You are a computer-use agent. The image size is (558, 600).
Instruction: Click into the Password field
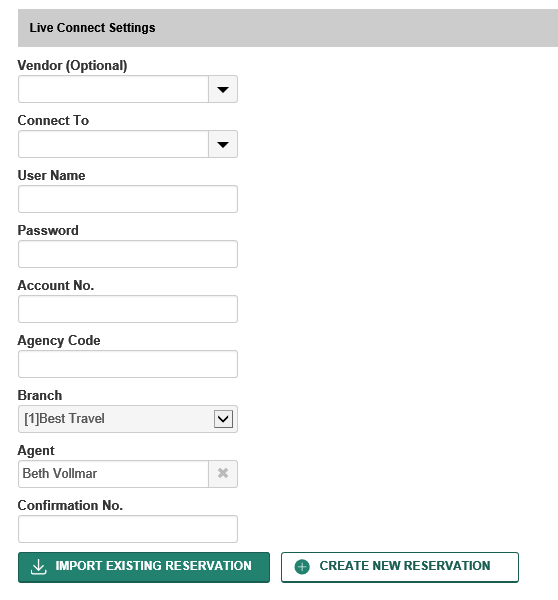click(128, 254)
